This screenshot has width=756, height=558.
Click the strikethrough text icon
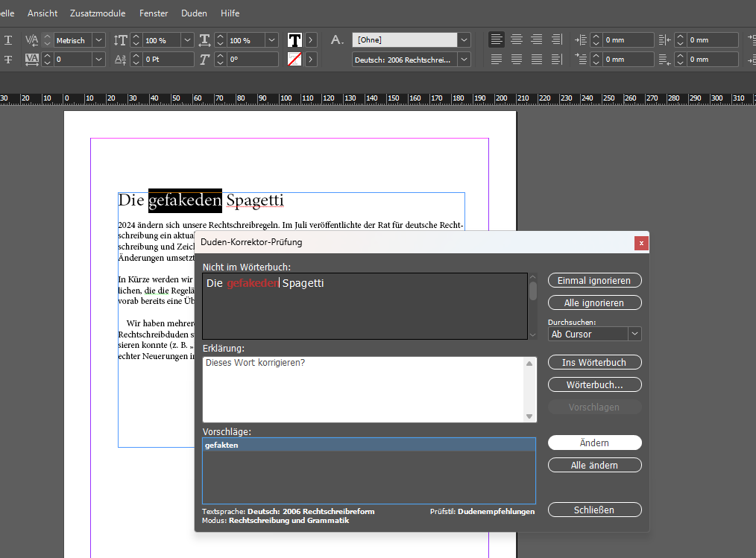point(8,60)
